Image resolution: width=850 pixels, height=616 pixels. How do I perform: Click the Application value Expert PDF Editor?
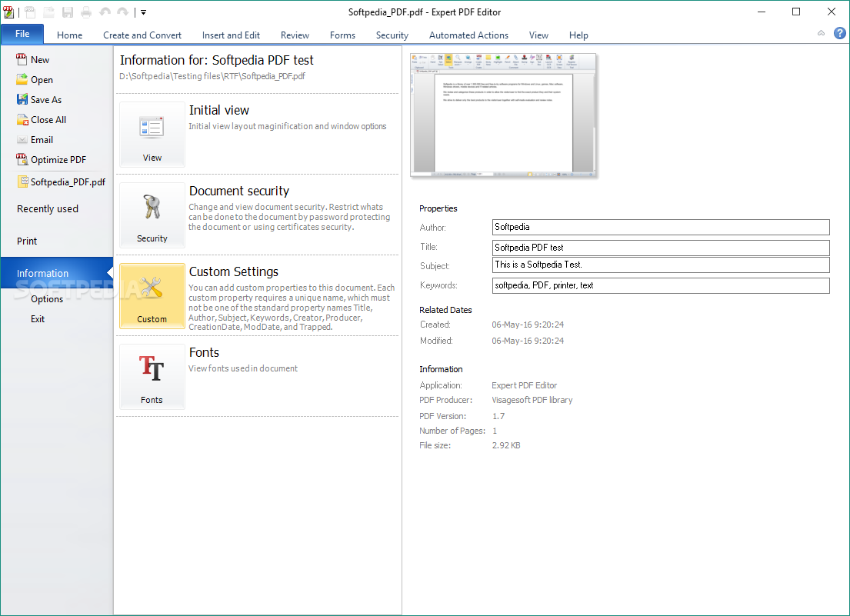point(524,385)
